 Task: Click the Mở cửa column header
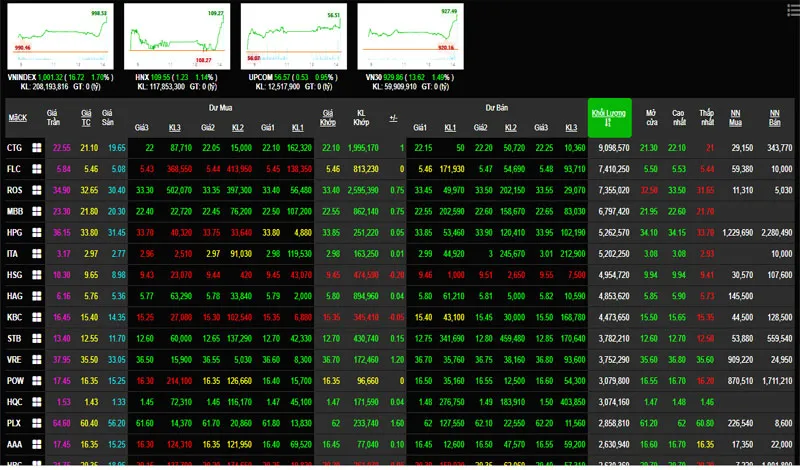coord(651,118)
